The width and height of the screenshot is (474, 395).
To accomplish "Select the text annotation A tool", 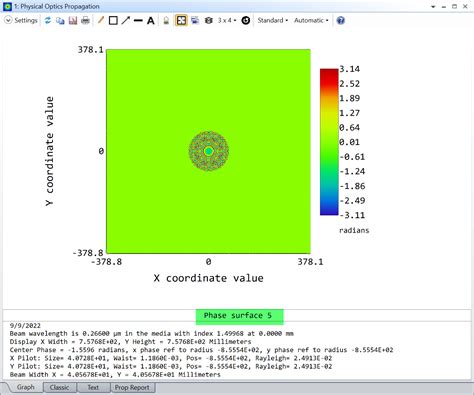I will pos(151,21).
